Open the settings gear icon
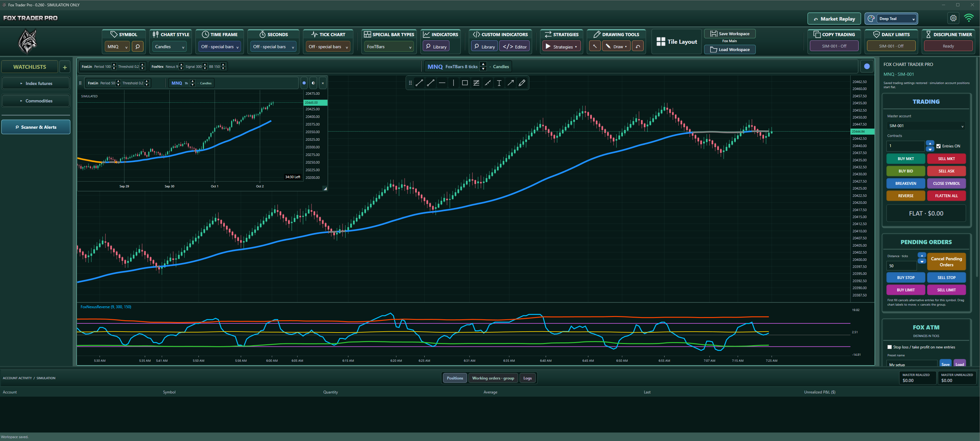The width and height of the screenshot is (980, 441). click(x=953, y=18)
